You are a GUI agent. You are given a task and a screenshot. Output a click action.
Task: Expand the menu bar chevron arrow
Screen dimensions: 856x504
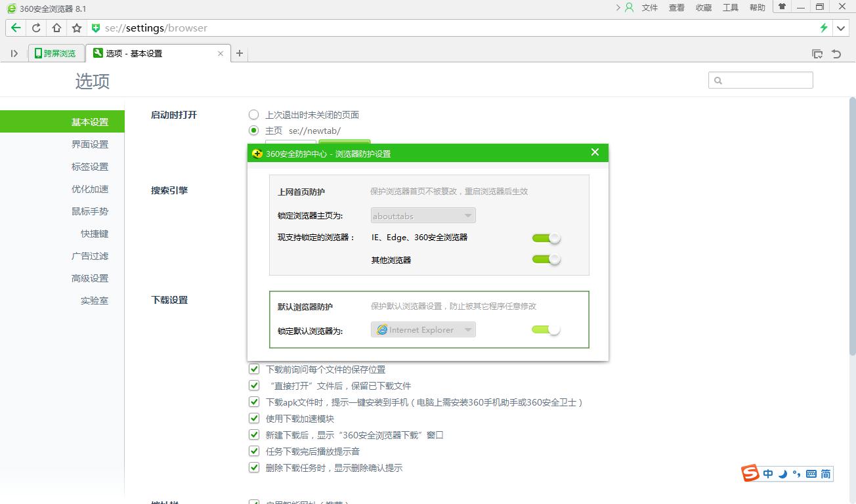pyautogui.click(x=618, y=8)
